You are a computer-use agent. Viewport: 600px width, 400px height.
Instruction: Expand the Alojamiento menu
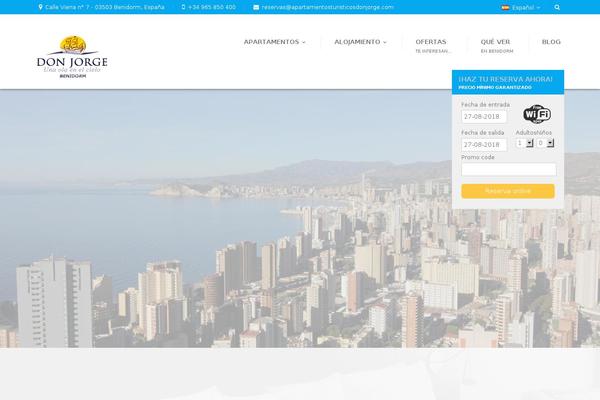coord(360,42)
